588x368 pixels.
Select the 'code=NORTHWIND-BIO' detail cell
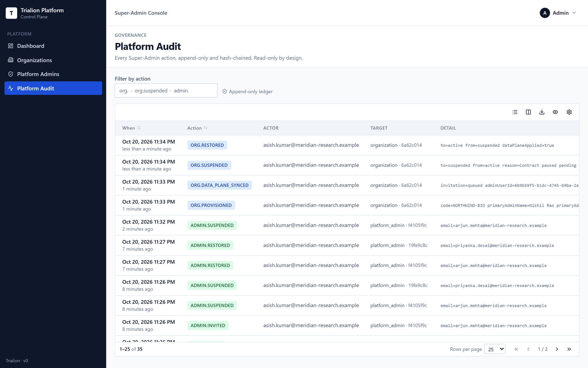click(509, 205)
